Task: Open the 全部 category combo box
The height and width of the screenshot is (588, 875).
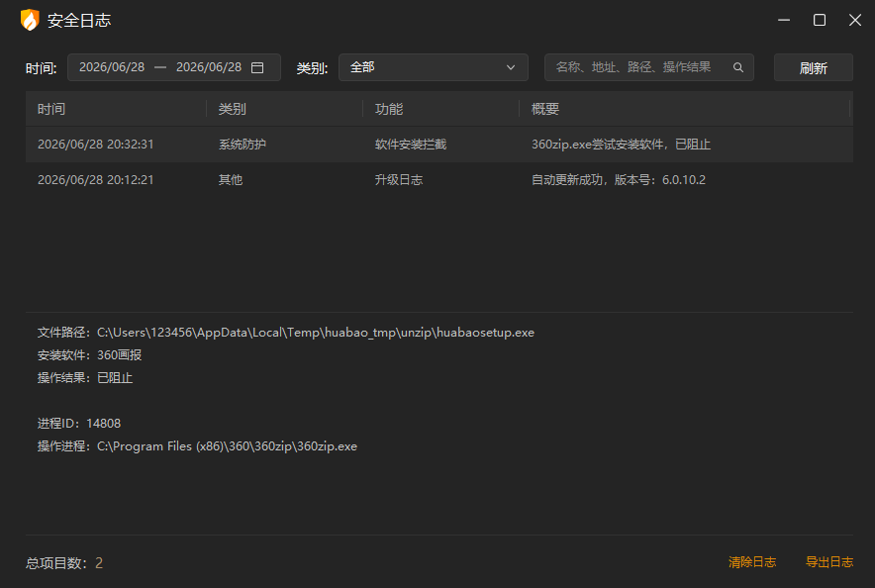Action: point(433,67)
